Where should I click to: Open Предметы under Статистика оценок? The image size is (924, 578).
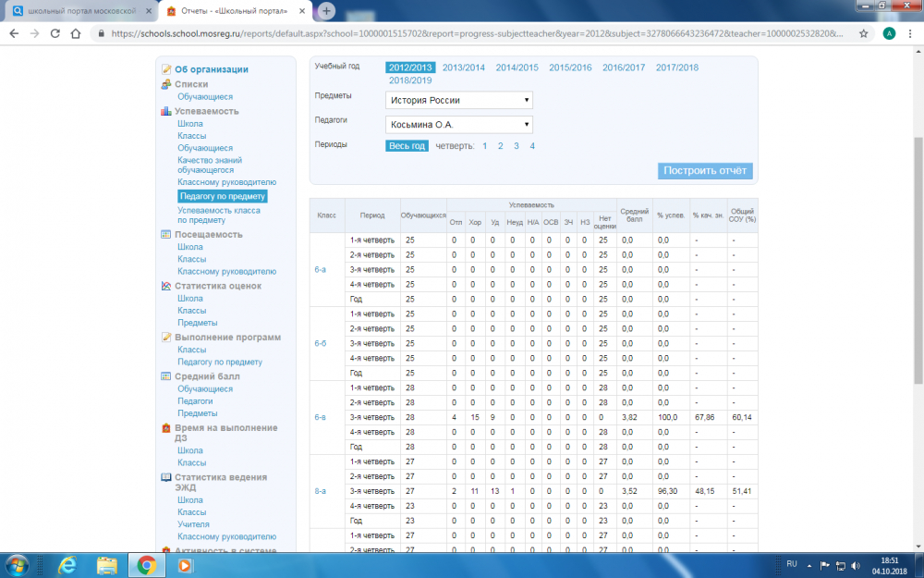click(198, 323)
